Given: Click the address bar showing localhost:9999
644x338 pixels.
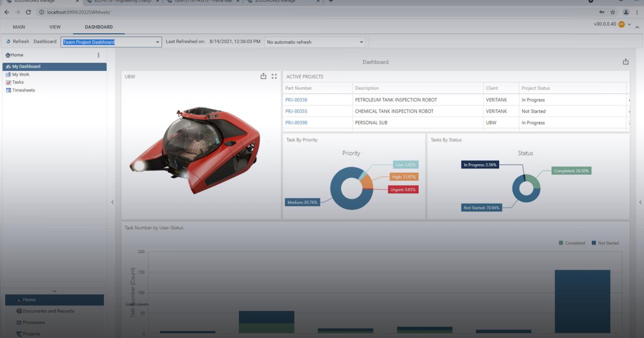Looking at the screenshot, I should click(x=317, y=12).
